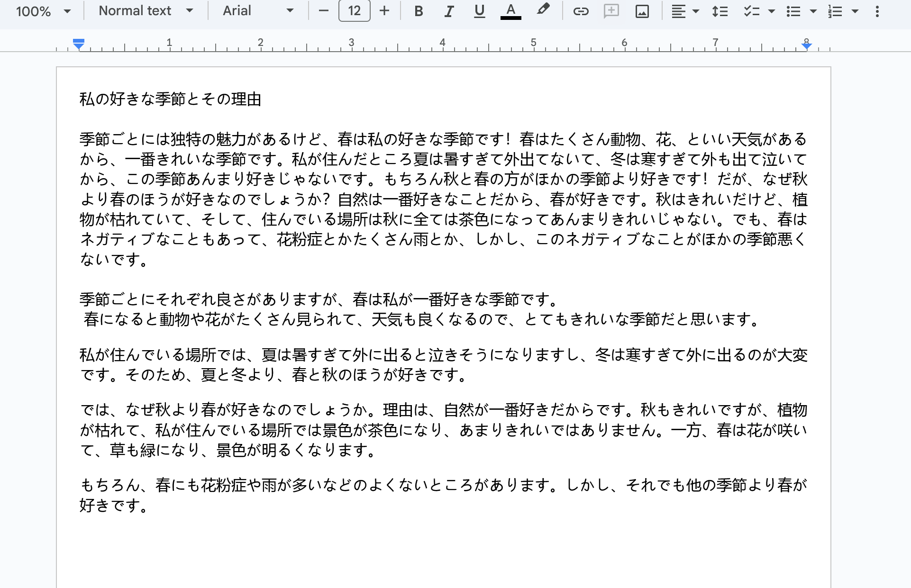
Task: Open the three-dot more options menu
Action: click(877, 11)
